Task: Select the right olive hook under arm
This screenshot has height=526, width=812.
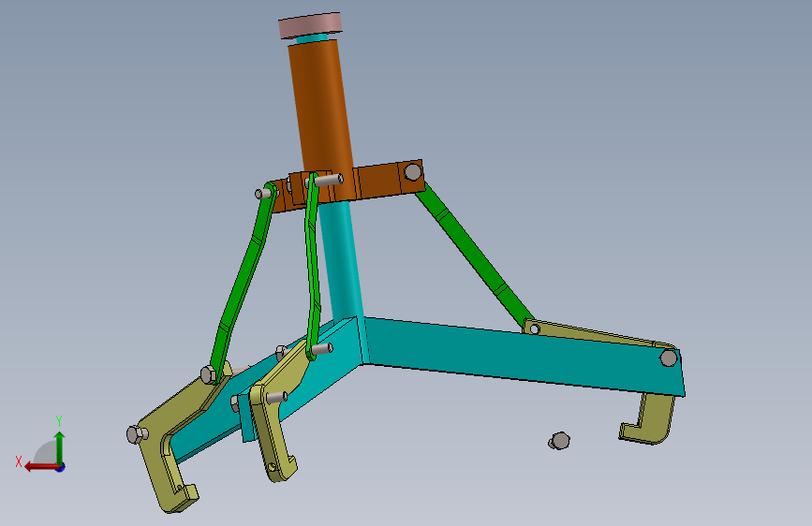Action: 647,419
